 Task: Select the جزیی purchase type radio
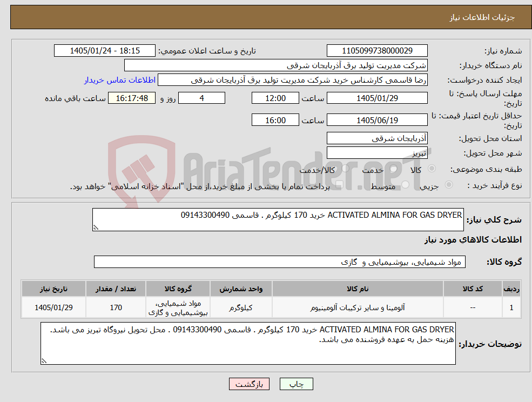coord(448,185)
